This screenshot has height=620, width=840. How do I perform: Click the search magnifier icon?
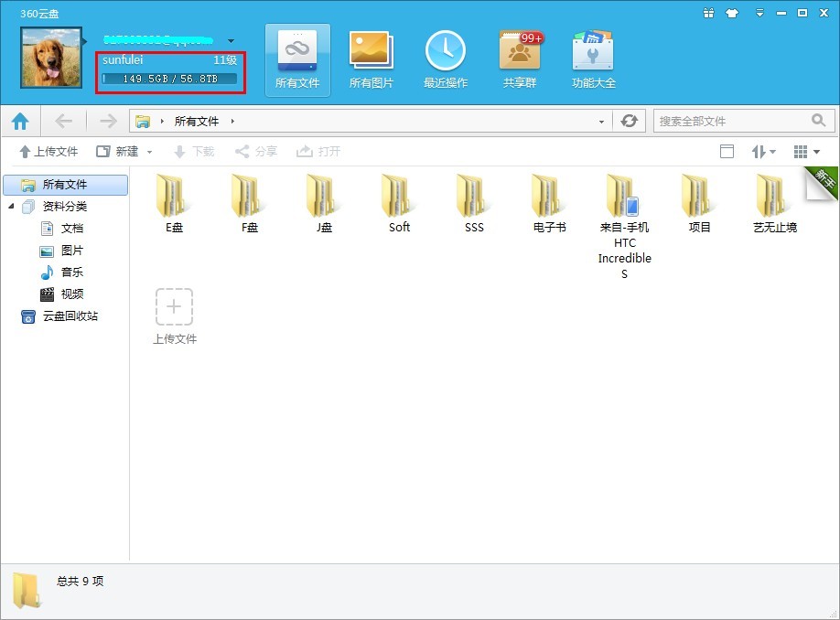pyautogui.click(x=818, y=121)
